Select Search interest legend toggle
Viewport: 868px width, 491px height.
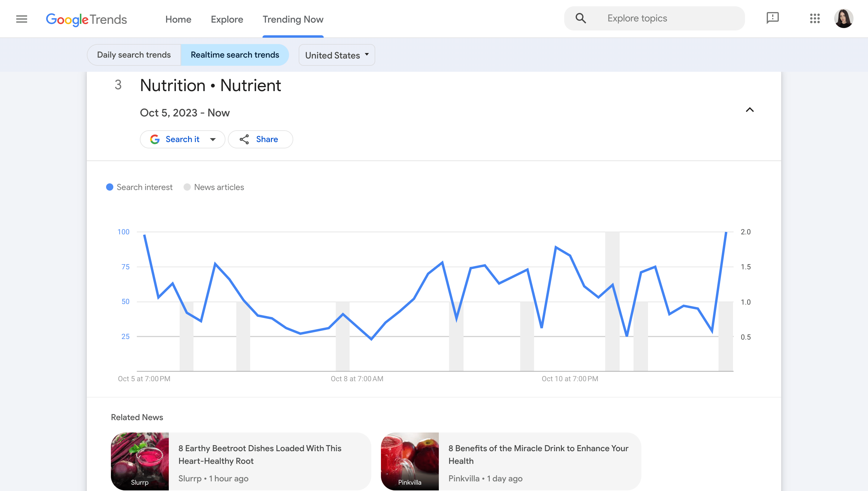pos(139,187)
